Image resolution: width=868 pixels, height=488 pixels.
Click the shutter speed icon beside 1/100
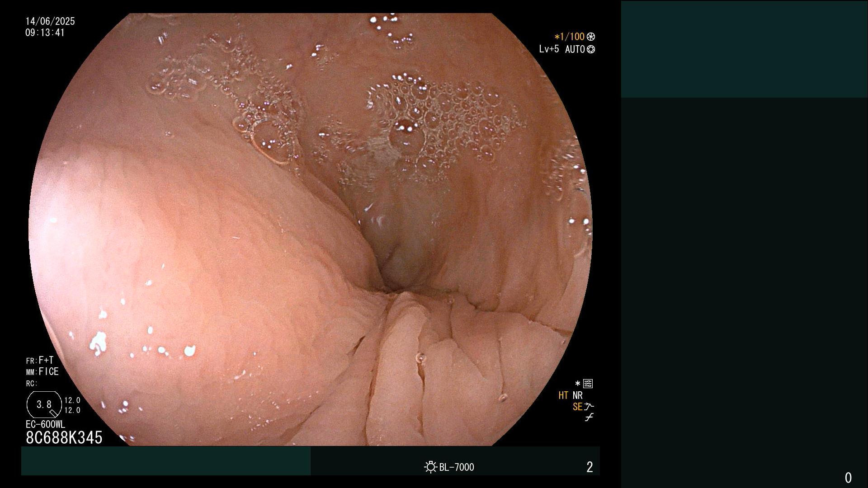591,37
